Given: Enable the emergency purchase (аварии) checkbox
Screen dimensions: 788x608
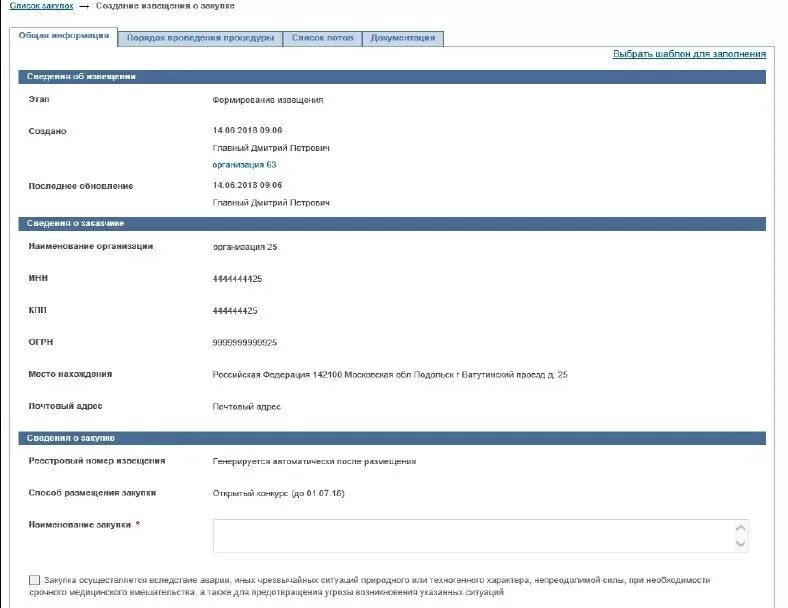Looking at the screenshot, I should (x=34, y=580).
